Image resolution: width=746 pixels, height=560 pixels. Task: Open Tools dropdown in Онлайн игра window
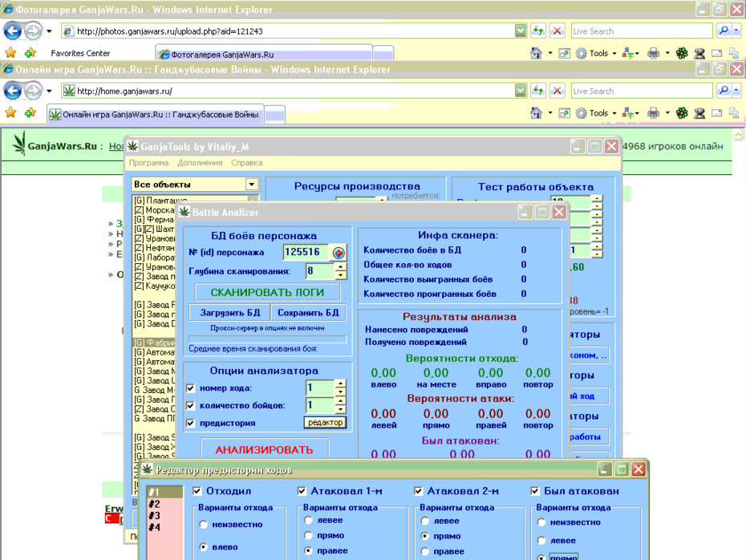point(614,113)
